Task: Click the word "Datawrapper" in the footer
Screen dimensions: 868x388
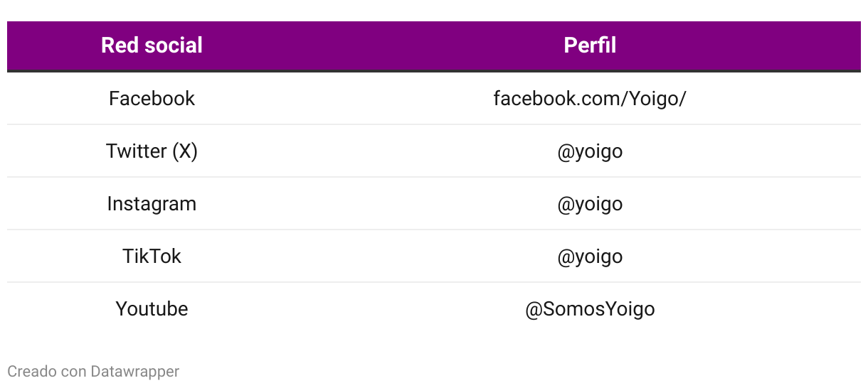Action: [x=135, y=371]
